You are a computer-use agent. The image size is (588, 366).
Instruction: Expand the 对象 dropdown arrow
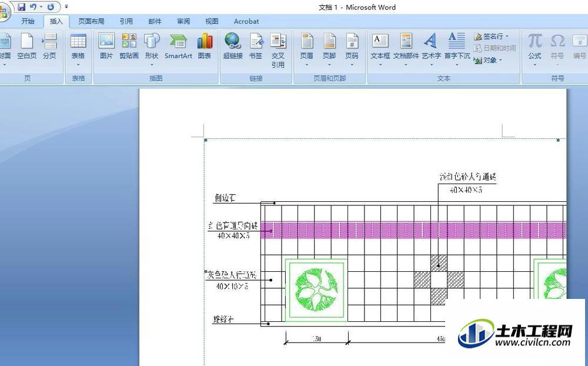tap(500, 60)
